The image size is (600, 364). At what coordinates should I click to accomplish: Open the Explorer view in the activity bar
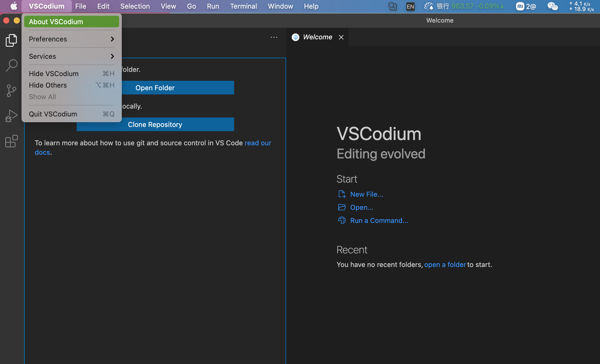11,40
